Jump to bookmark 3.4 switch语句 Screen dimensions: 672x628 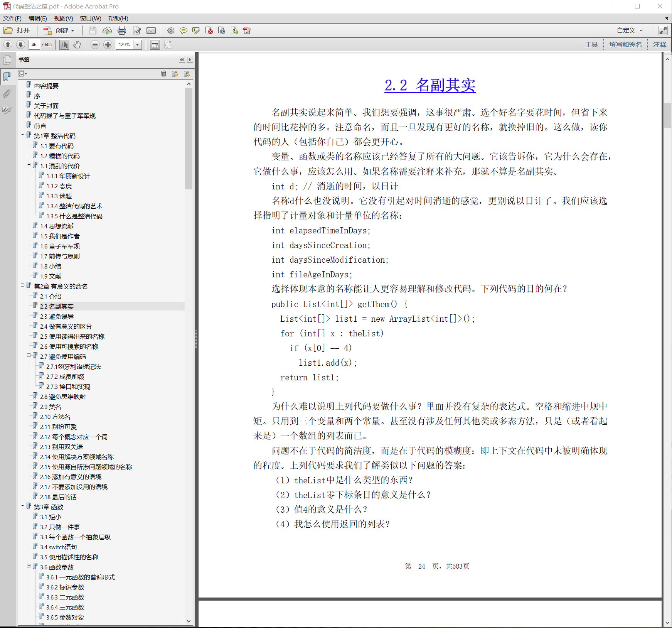tap(58, 547)
